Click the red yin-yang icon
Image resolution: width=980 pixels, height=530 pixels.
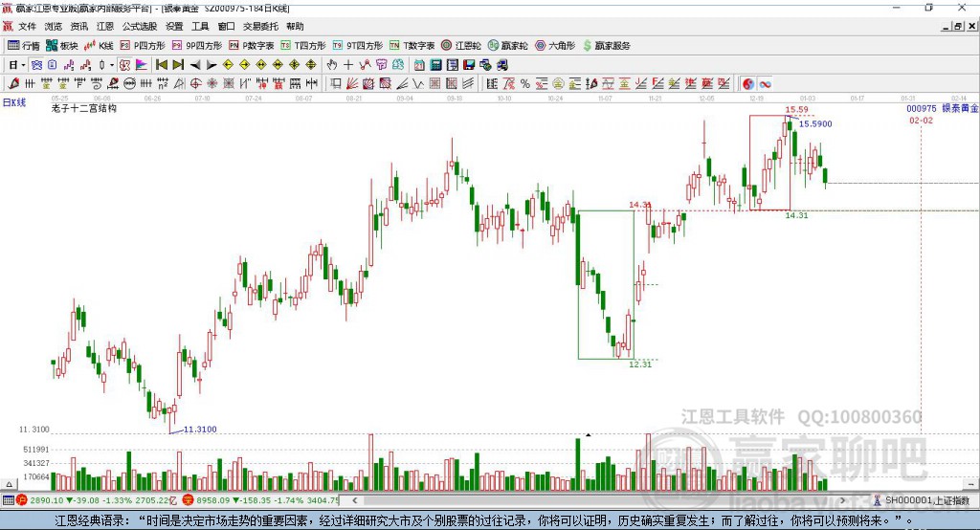(x=748, y=84)
